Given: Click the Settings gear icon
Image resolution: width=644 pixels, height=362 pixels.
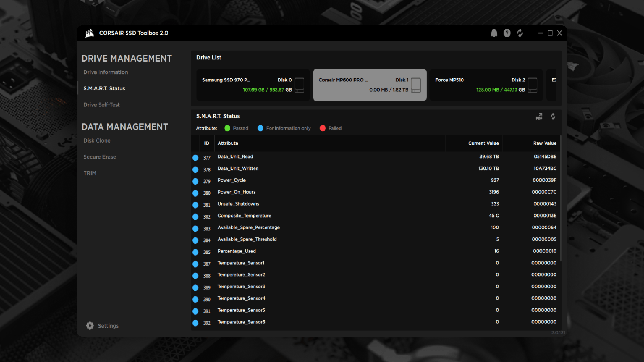Looking at the screenshot, I should click(x=90, y=325).
